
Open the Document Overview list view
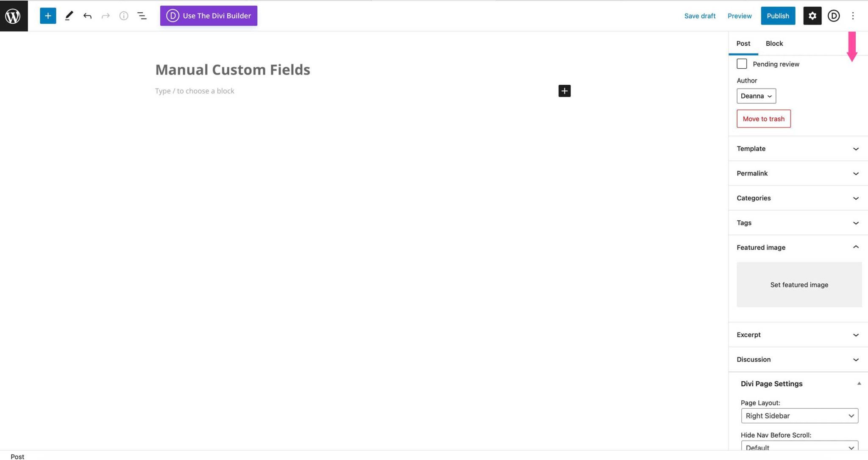(142, 16)
